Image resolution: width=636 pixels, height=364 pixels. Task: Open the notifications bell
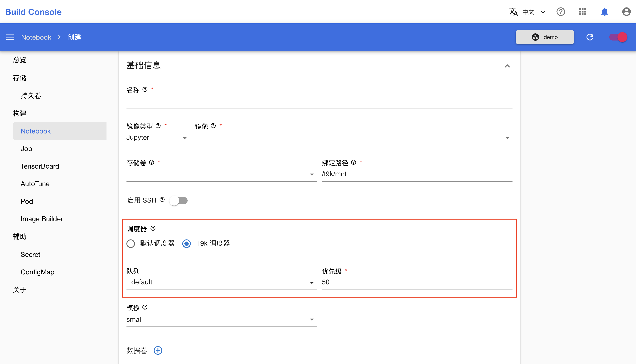click(604, 12)
